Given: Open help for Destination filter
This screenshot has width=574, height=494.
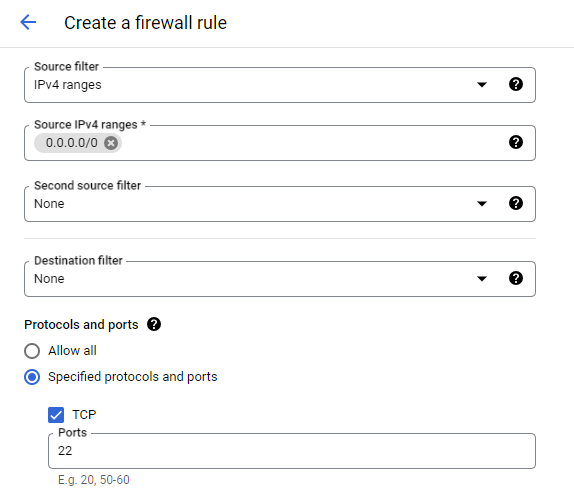Looking at the screenshot, I should coord(516,278).
